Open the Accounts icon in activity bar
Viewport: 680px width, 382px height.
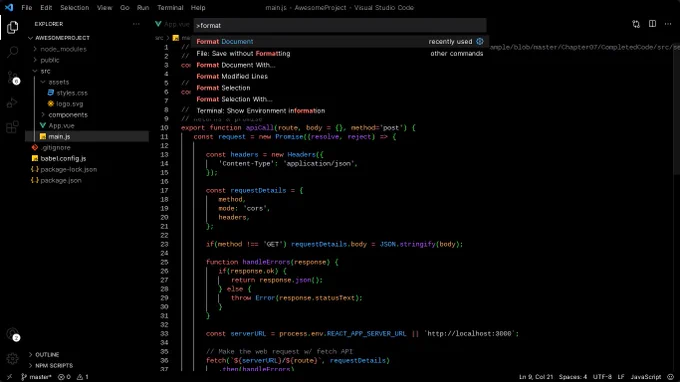(x=13, y=334)
